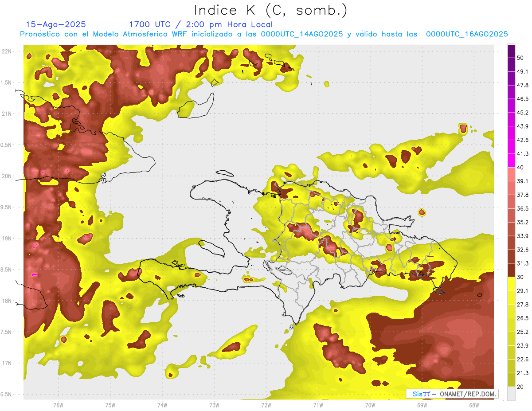Click the colorbar value "46.5"
The height and width of the screenshot is (411, 532).
pos(522,99)
